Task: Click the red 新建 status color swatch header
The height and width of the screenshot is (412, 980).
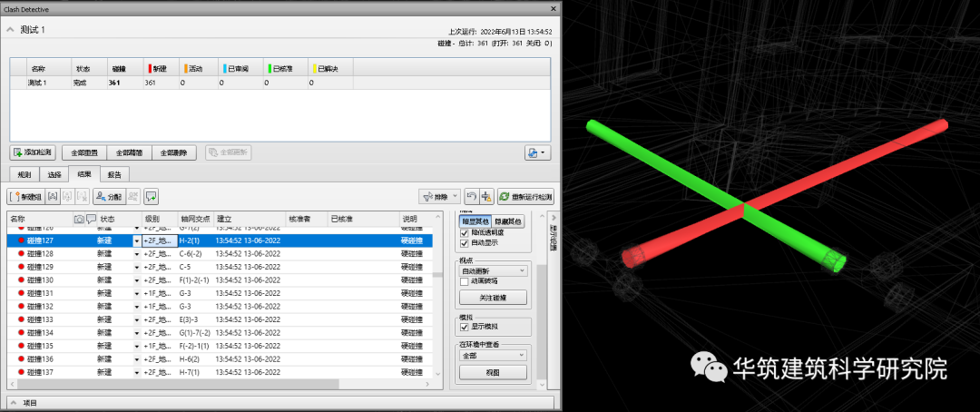Action: [x=150, y=68]
